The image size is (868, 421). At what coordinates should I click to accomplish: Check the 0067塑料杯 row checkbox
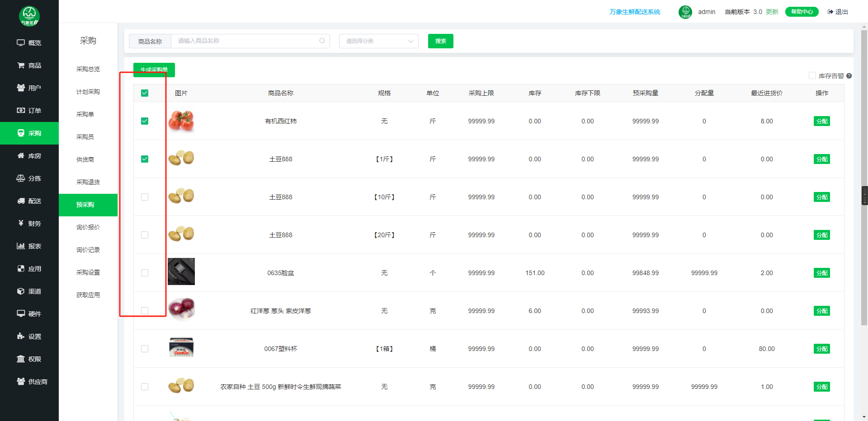coord(145,349)
